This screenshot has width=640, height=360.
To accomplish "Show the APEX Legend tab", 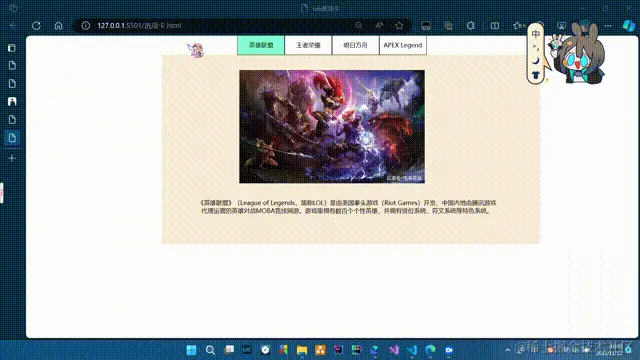I will click(403, 45).
